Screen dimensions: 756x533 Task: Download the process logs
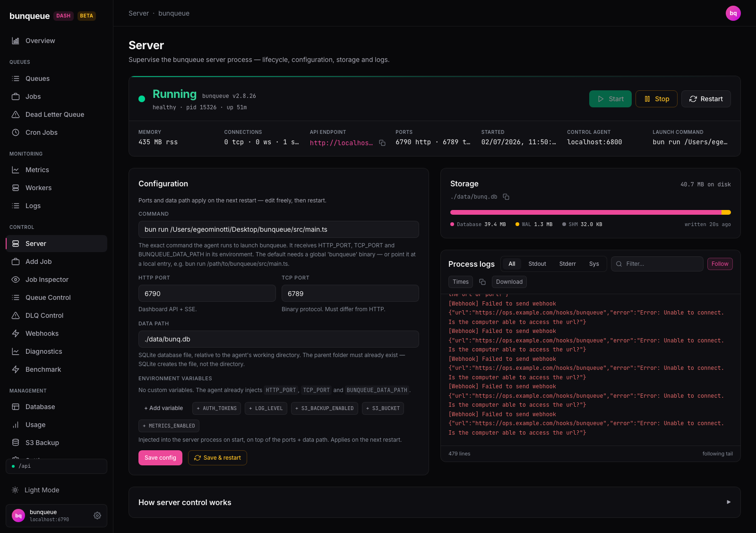pyautogui.click(x=509, y=282)
